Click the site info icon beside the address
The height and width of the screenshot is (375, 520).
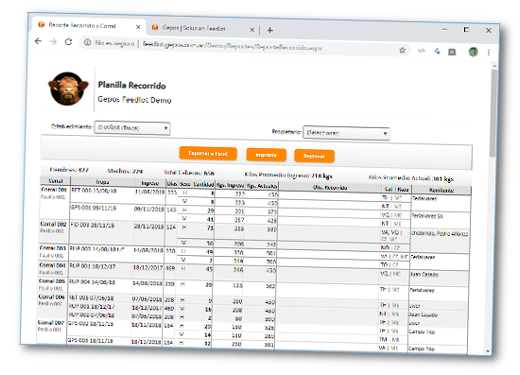[x=87, y=42]
